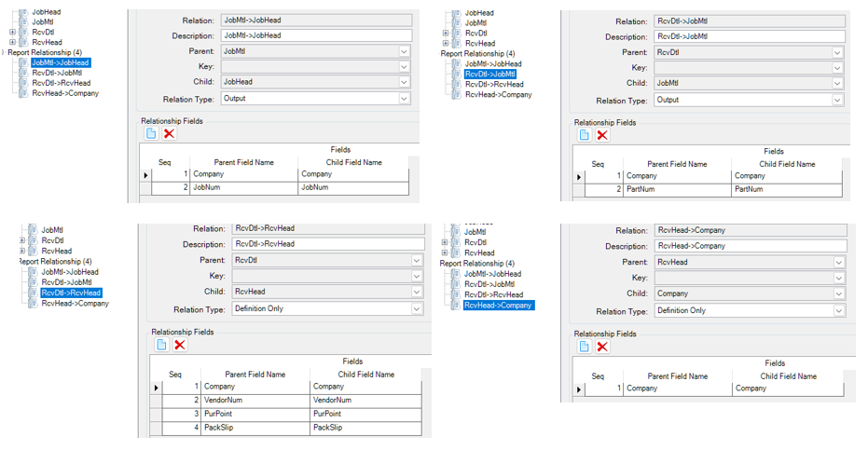Screen dimensions: 868x450
Task: Open the Parent dropdown showing JobMtl
Action: (x=404, y=51)
